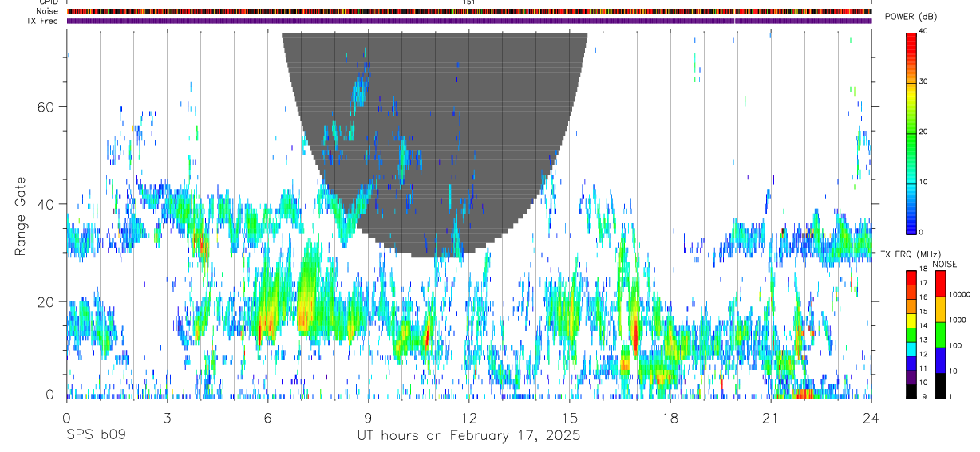Select the red 17–18 MHz frequency swatch
The width and height of the screenshot is (980, 452).
[911, 278]
